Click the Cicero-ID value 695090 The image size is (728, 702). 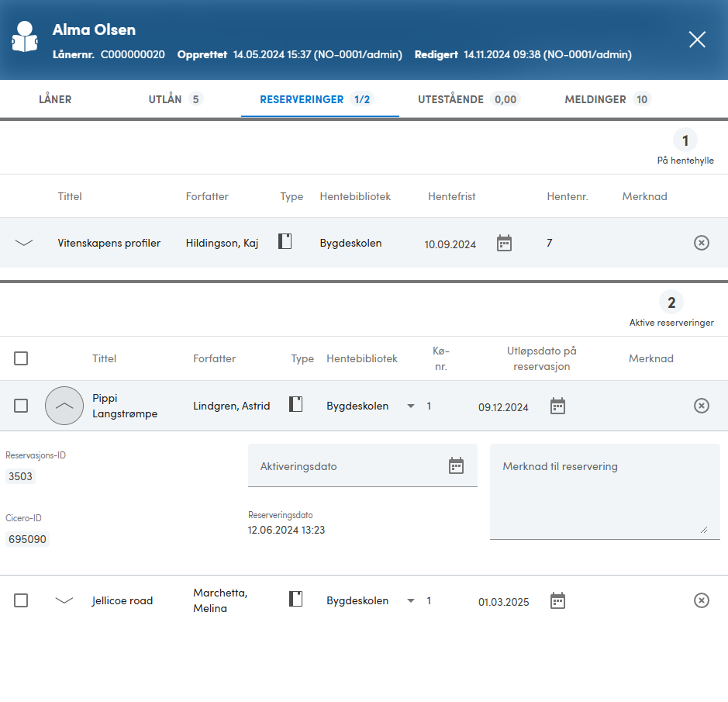tap(27, 539)
